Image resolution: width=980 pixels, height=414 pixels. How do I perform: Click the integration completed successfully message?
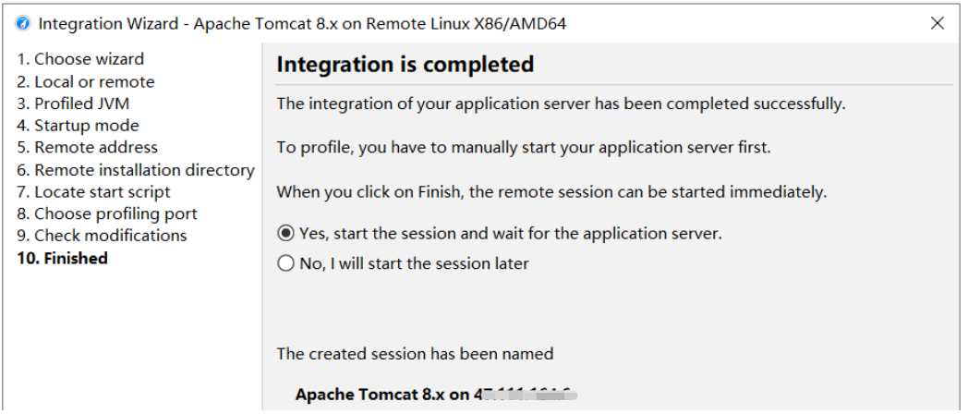(x=561, y=103)
